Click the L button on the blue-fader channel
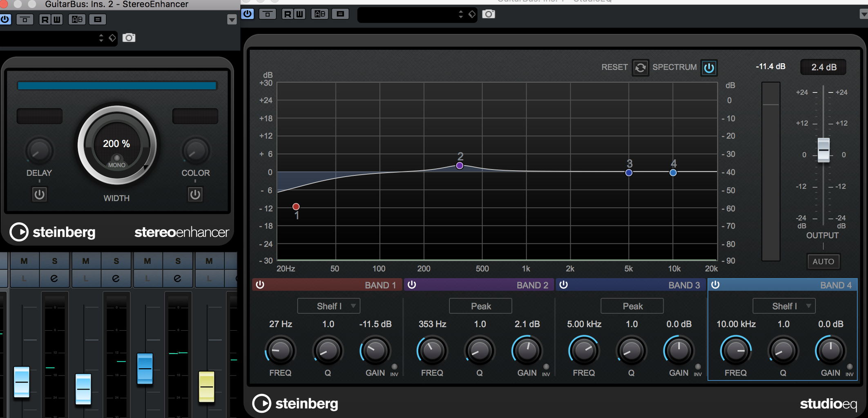This screenshot has height=418, width=868. click(x=147, y=278)
